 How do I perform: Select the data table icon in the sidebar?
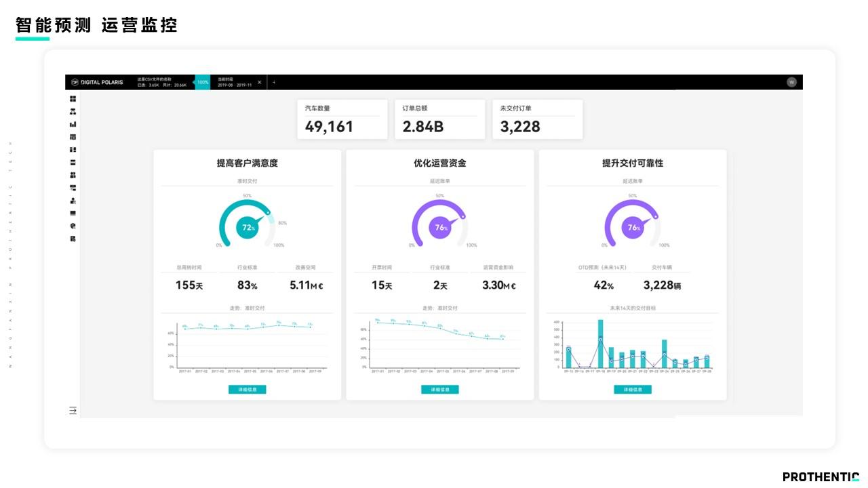pos(73,136)
